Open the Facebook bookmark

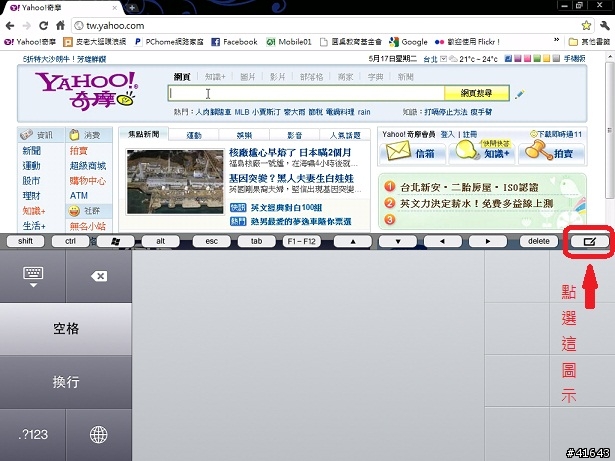click(234, 42)
